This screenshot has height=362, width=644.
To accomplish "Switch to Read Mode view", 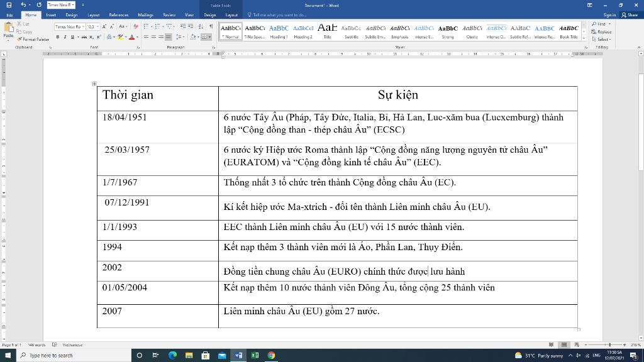I will pos(551,345).
